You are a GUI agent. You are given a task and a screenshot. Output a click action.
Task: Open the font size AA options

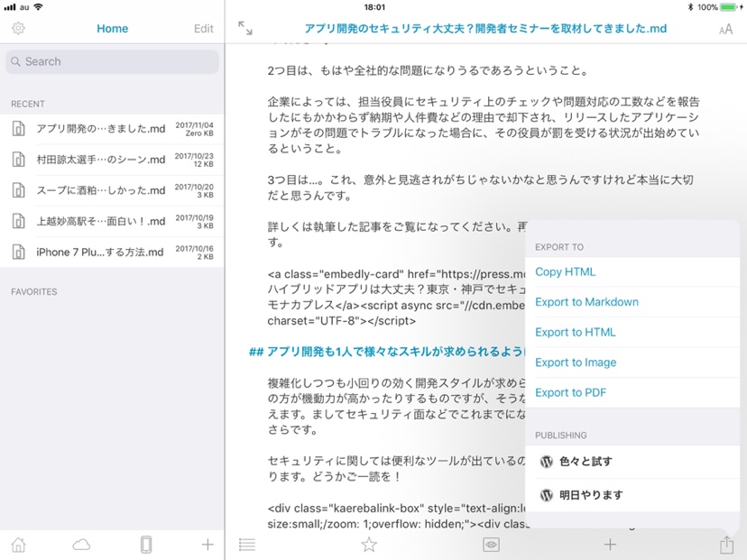(725, 30)
